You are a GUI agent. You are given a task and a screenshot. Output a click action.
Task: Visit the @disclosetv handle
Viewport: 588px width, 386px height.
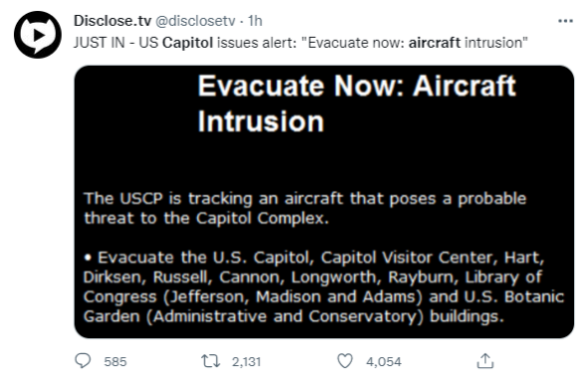tap(195, 21)
